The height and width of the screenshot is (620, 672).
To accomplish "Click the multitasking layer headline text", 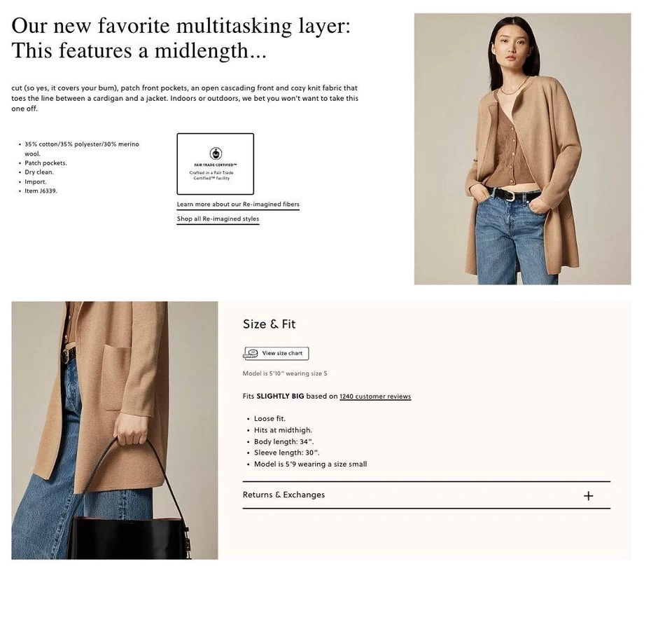I will pos(181,38).
